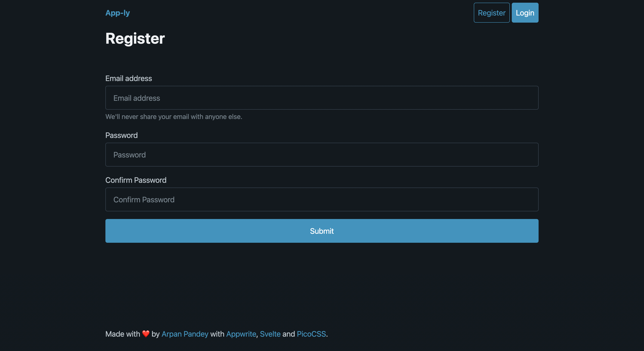Select the Register navigation button
The image size is (644, 351).
[491, 13]
